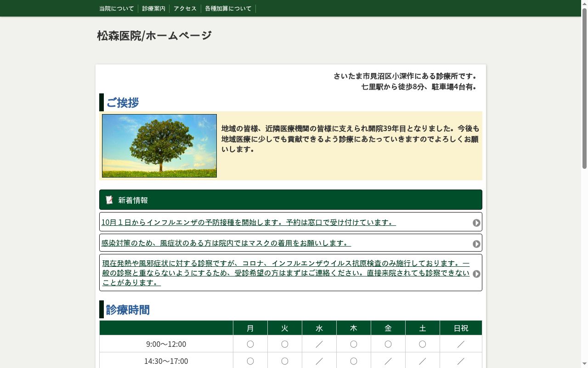Viewport: 588px width, 368px height.
Task: Click the 月 column header
Action: pos(250,328)
